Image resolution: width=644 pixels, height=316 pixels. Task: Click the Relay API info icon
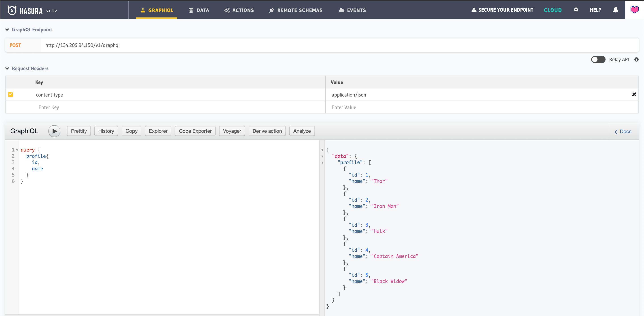coord(636,59)
